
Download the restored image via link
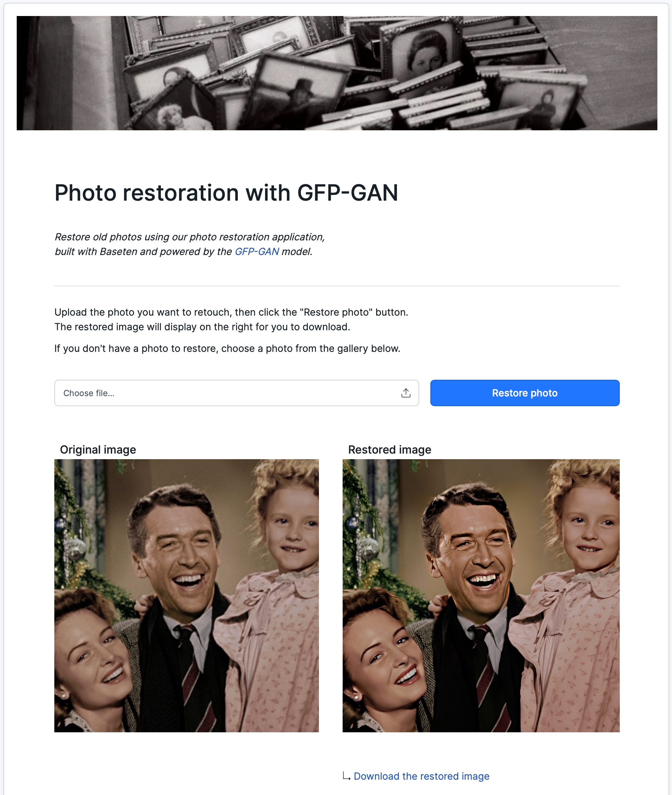pos(421,776)
